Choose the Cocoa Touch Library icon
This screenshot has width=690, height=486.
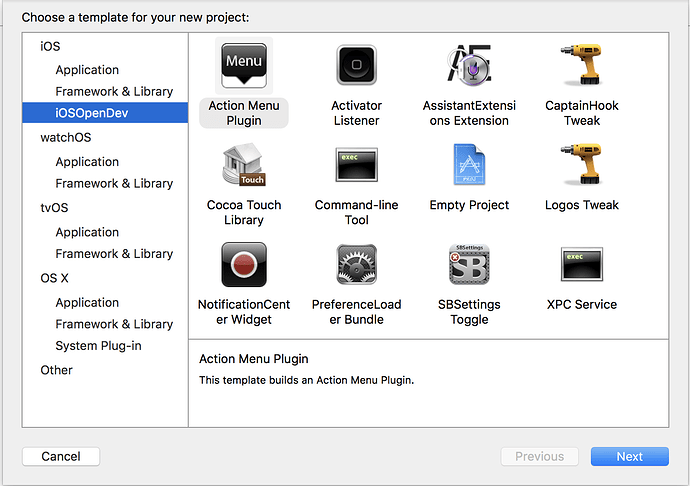pos(244,164)
